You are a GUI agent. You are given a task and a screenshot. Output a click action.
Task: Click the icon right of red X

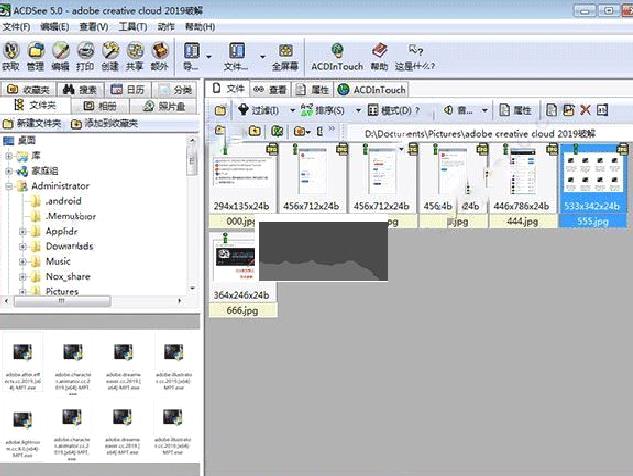coord(602,110)
